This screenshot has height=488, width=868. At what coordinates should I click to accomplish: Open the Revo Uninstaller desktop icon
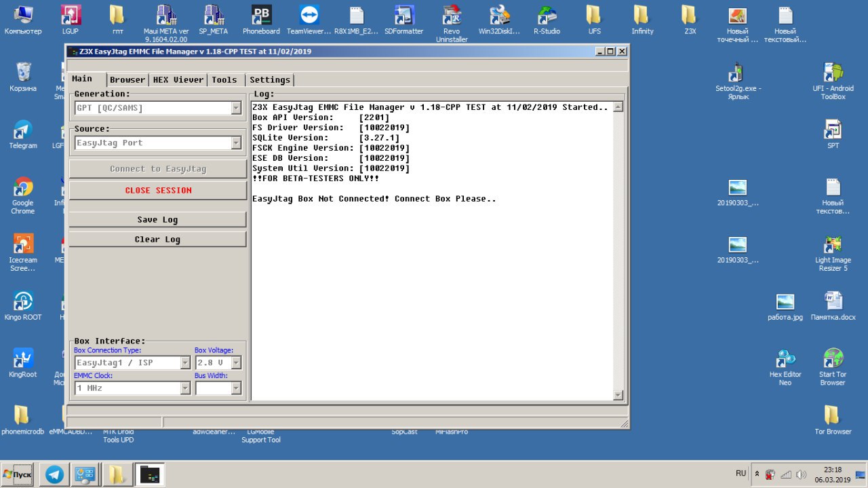coord(452,24)
